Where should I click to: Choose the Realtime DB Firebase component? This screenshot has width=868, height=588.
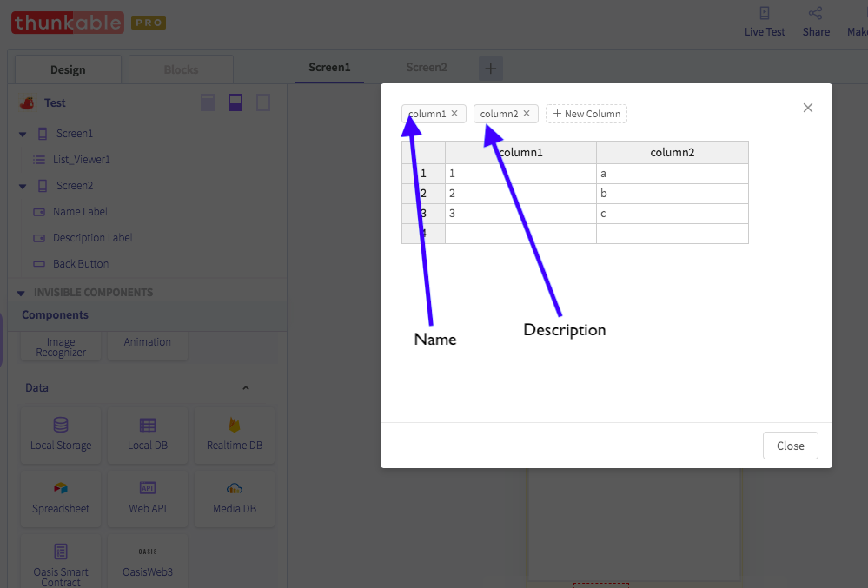pos(235,435)
